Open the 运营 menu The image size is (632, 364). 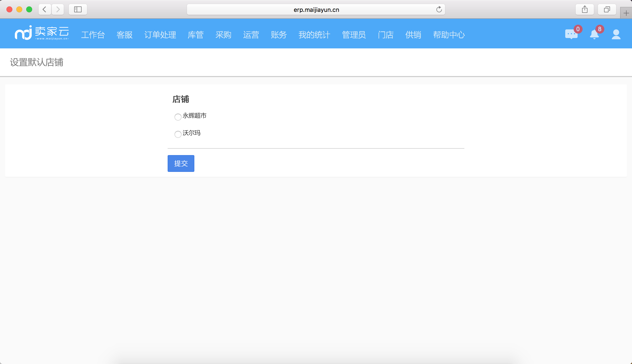coord(251,35)
